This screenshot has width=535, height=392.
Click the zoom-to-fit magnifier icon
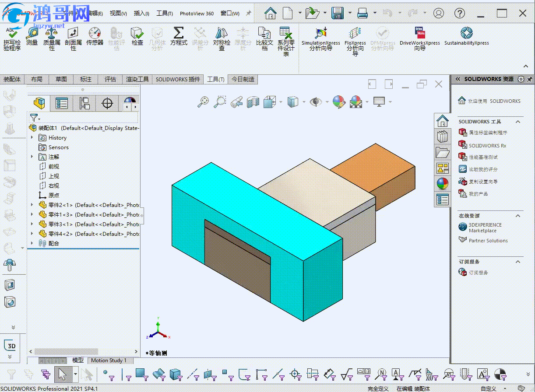[x=203, y=102]
